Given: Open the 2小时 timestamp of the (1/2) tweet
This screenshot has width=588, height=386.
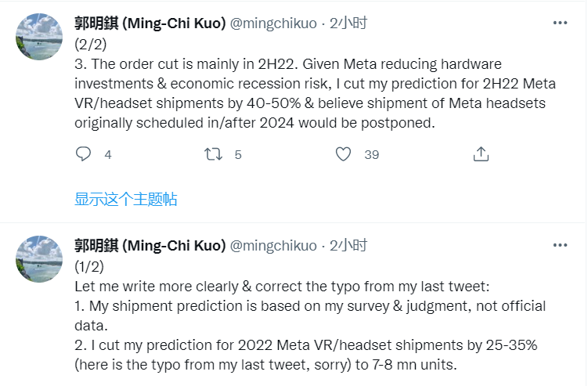Looking at the screenshot, I should (348, 245).
